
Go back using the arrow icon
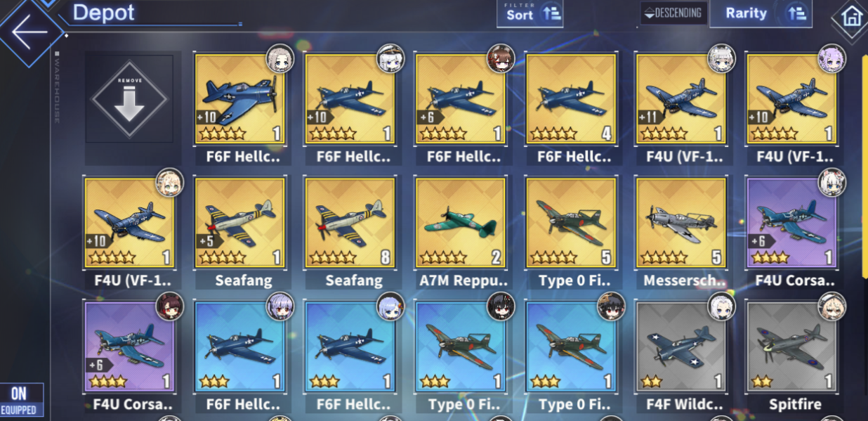click(29, 32)
